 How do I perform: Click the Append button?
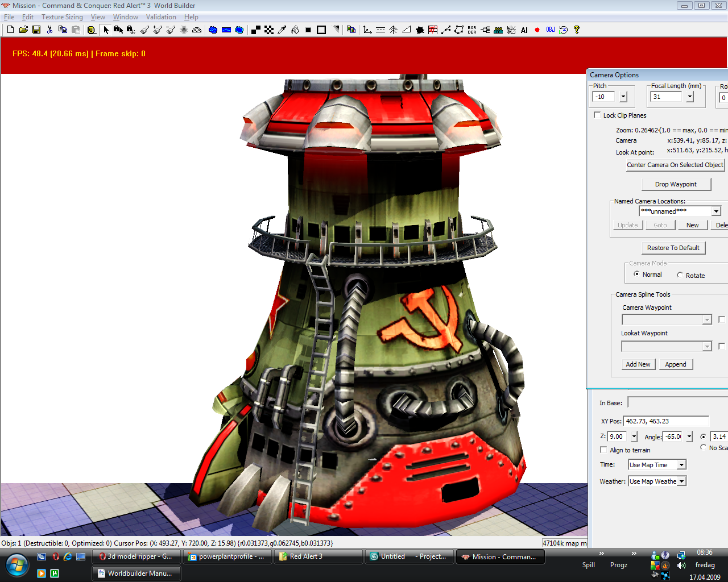click(676, 364)
